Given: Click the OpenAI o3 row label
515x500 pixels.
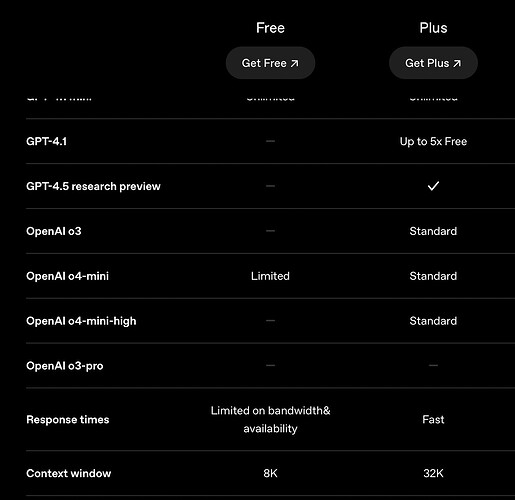Looking at the screenshot, I should pyautogui.click(x=54, y=231).
